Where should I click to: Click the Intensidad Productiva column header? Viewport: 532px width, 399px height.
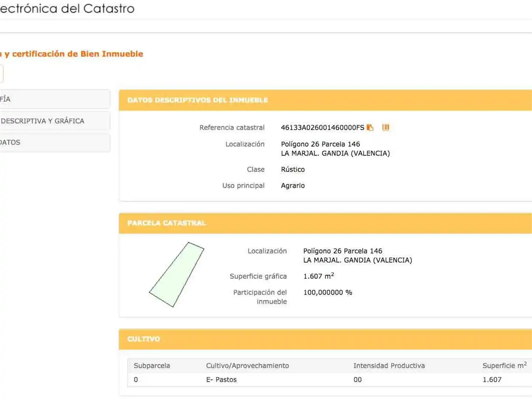389,365
